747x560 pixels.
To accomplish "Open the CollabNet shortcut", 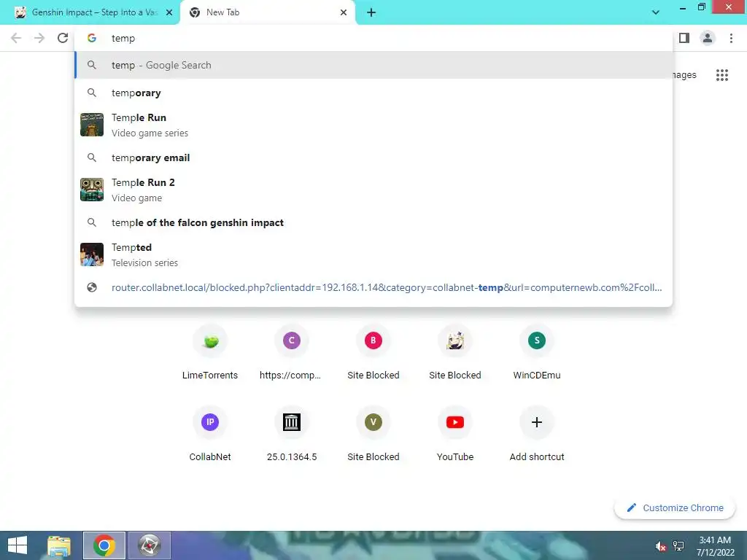I will pos(210,434).
